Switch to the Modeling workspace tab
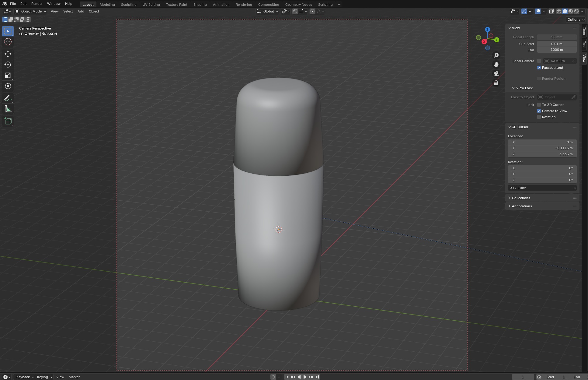 107,5
